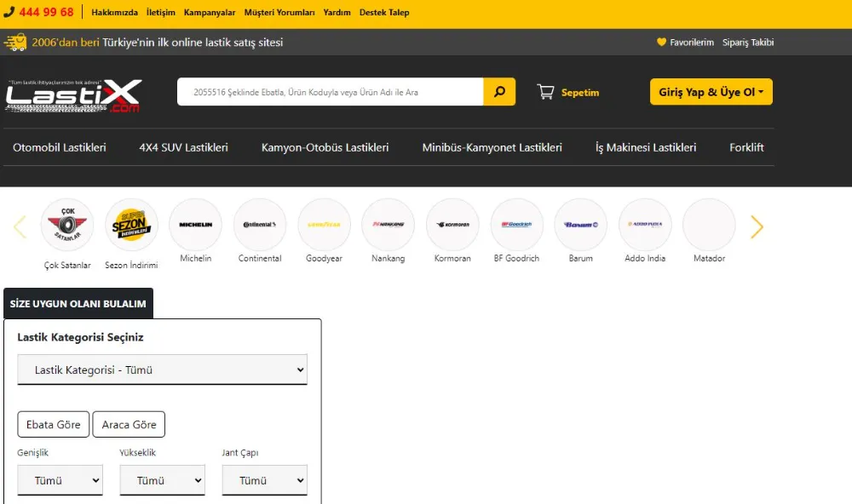Choose the Matador brand circle
This screenshot has height=504, width=852.
[709, 224]
